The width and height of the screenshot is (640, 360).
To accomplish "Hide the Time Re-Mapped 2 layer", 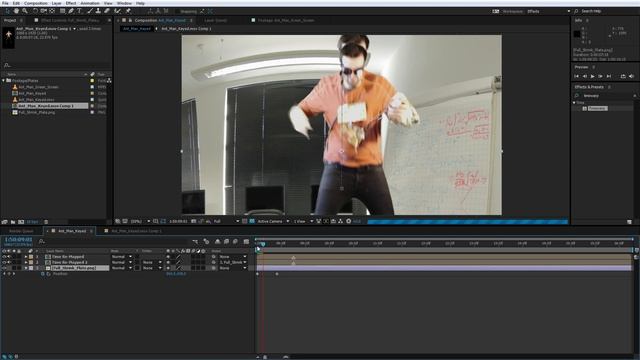I will pyautogui.click(x=4, y=262).
